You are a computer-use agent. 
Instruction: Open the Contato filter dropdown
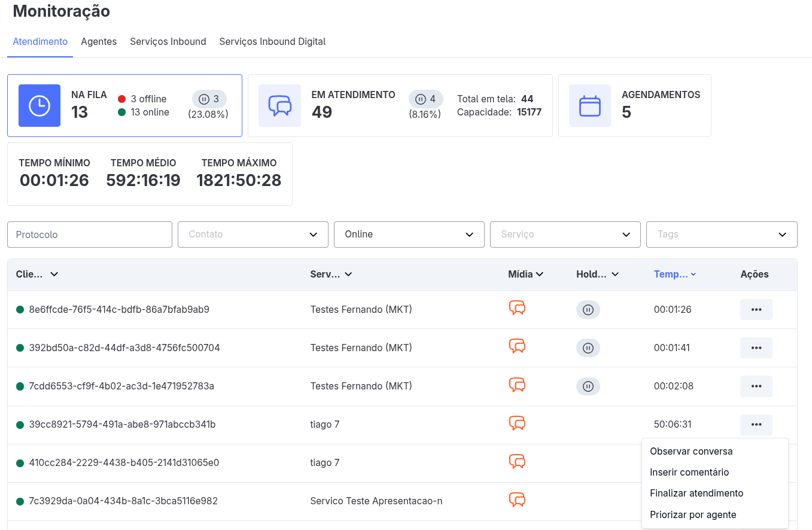pyautogui.click(x=253, y=234)
